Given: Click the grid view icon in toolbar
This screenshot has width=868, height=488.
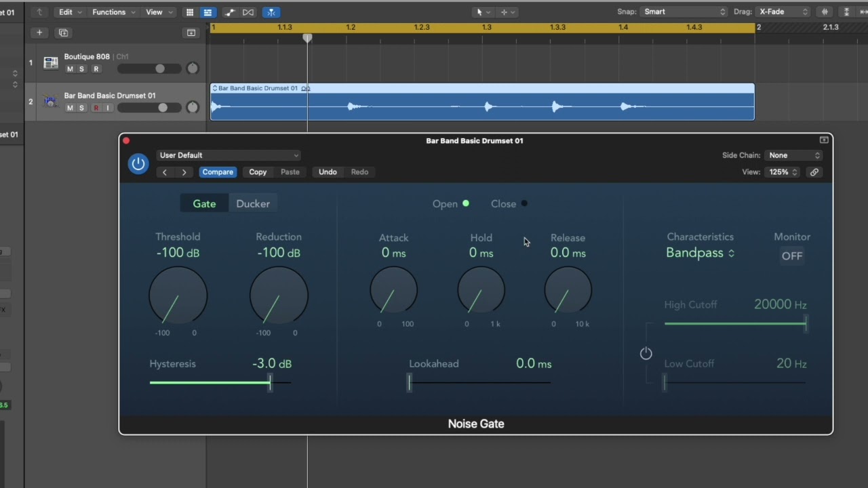Looking at the screenshot, I should 190,12.
